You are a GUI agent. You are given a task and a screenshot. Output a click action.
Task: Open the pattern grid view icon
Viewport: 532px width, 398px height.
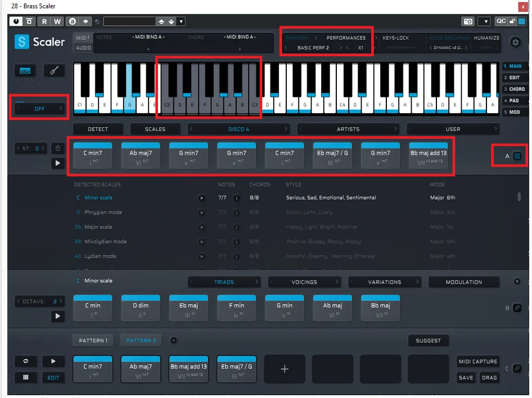point(26,377)
